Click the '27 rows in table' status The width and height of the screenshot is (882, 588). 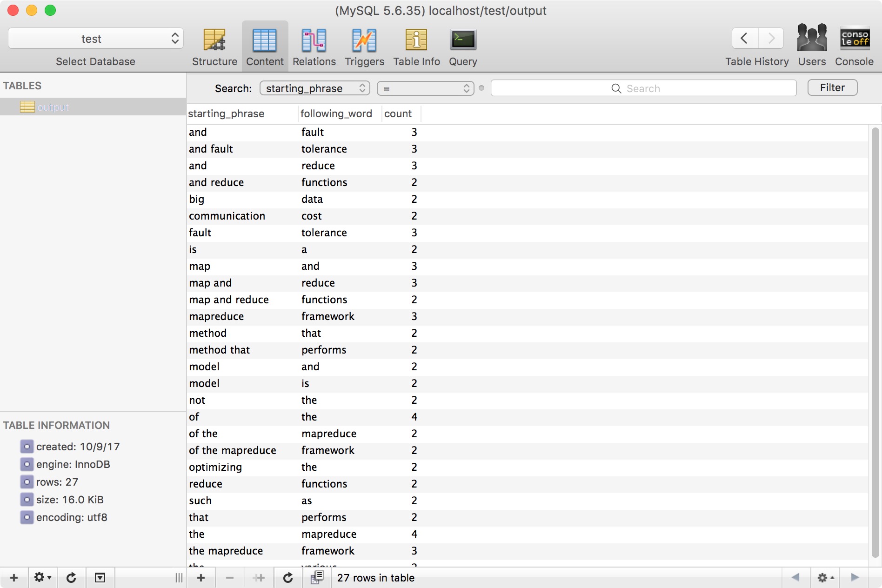[375, 578]
